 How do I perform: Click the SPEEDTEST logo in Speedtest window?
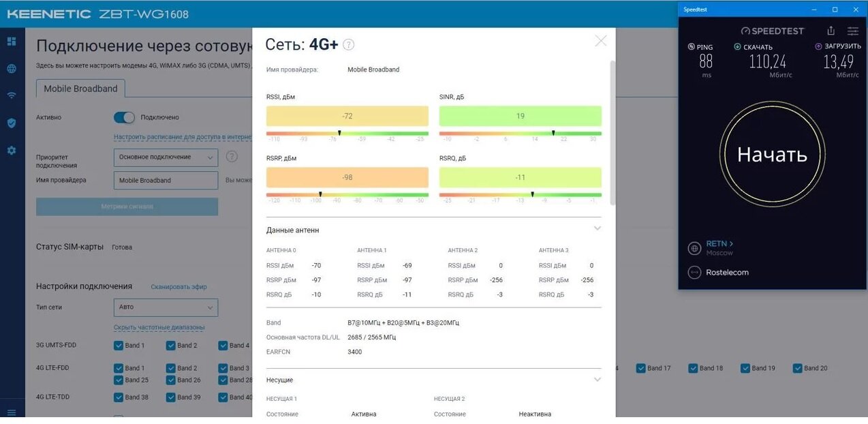point(773,31)
